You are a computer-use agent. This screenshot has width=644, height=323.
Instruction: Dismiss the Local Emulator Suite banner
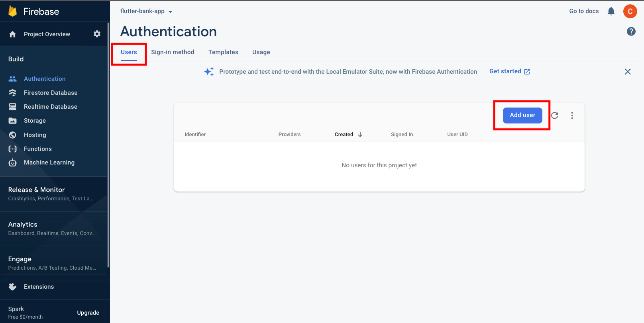(628, 72)
